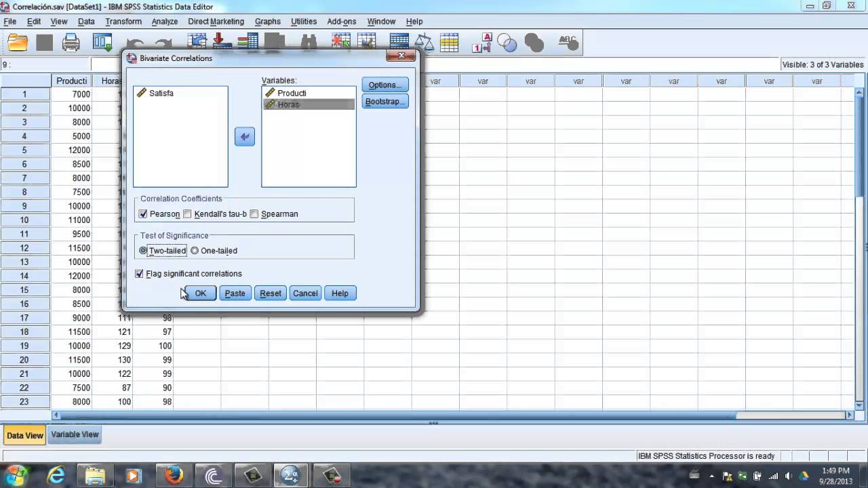Viewport: 868px width, 488px height.
Task: Click the Go to case icon
Action: coord(197,41)
